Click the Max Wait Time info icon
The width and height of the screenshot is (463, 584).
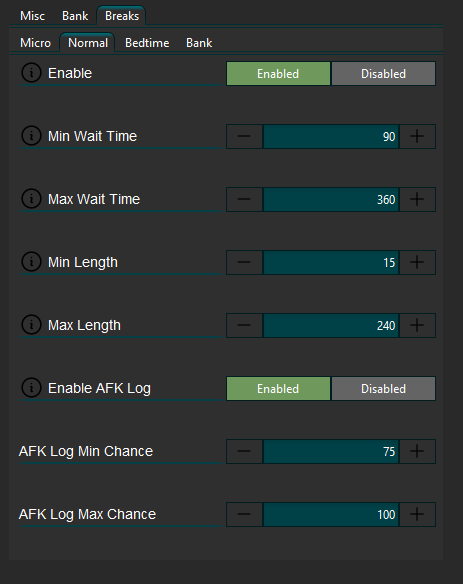pyautogui.click(x=31, y=199)
